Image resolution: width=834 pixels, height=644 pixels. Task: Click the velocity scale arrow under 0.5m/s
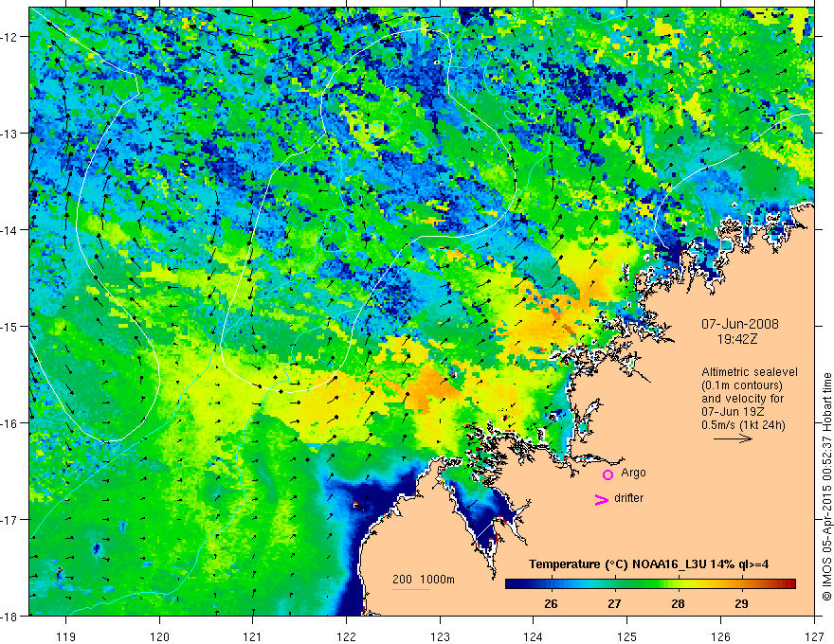[x=733, y=438]
